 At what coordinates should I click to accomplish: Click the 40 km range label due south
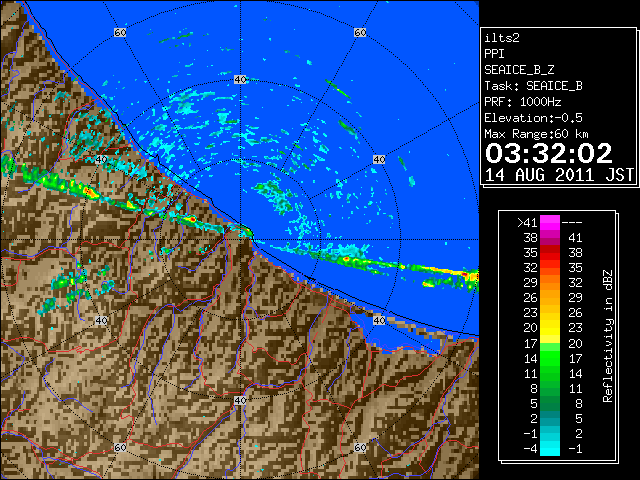tap(240, 400)
